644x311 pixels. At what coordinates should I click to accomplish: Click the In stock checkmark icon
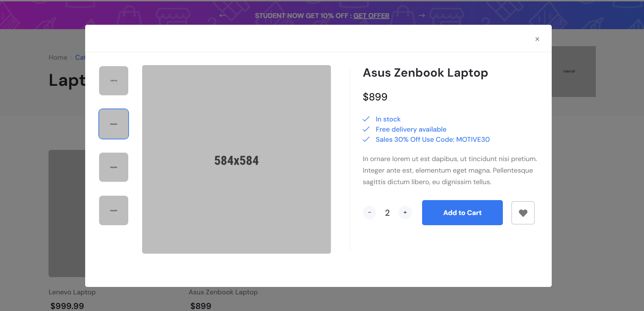point(366,119)
